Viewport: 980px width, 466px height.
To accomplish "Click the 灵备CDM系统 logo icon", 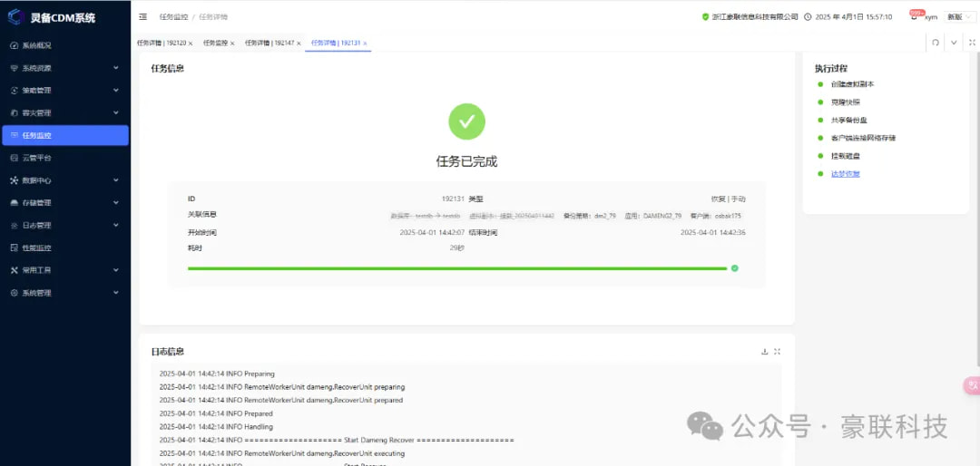I will (x=15, y=16).
